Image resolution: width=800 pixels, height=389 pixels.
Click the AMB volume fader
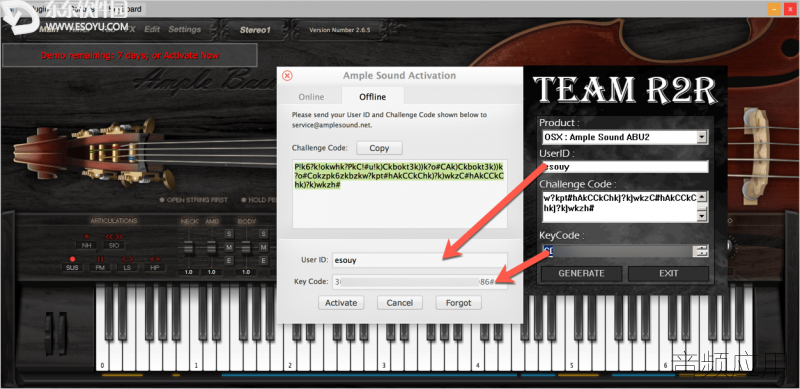(x=211, y=248)
